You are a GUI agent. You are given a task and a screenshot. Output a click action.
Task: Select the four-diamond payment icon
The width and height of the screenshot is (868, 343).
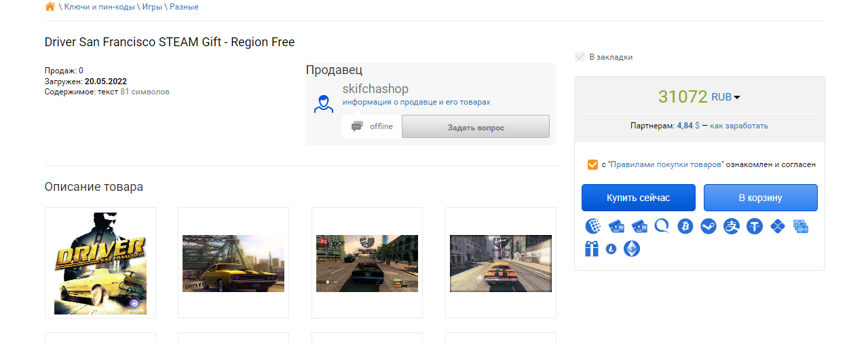pyautogui.click(x=778, y=226)
